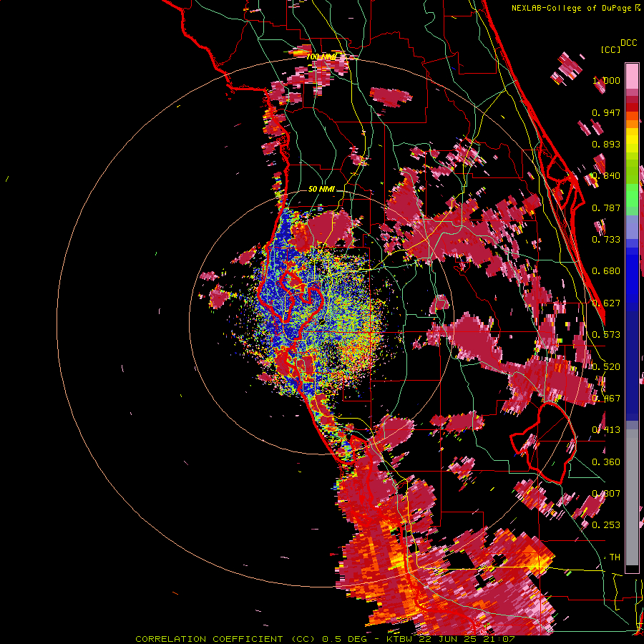The width and height of the screenshot is (644, 644).
Task: Pick the light pink top color-bar segment
Action: click(632, 76)
